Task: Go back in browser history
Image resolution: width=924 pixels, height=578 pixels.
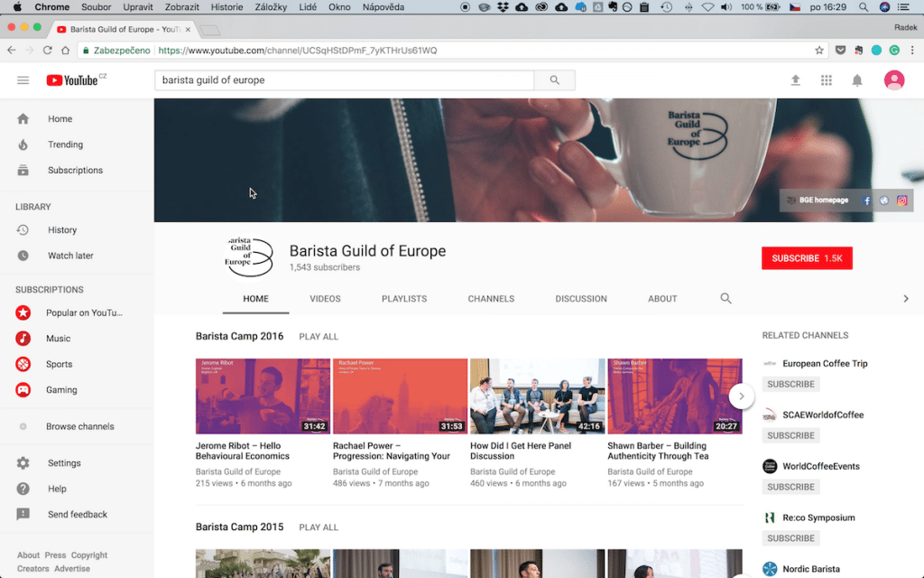Action: click(x=12, y=51)
